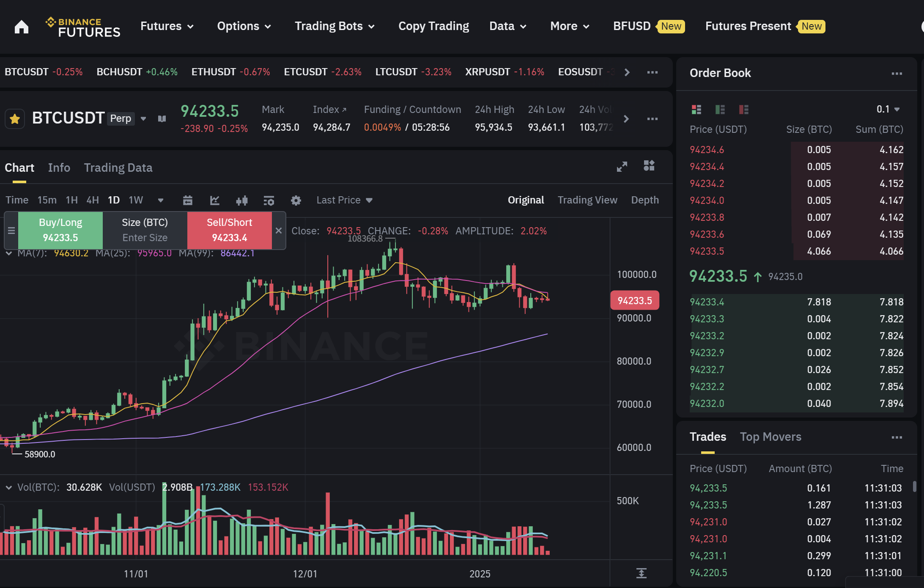Expand chart to fullscreen
This screenshot has height=588, width=924.
pyautogui.click(x=622, y=166)
